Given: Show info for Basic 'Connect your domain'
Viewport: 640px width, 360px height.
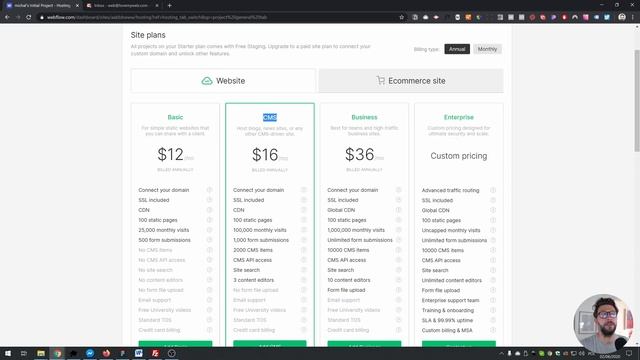Looking at the screenshot, I should tap(209, 190).
